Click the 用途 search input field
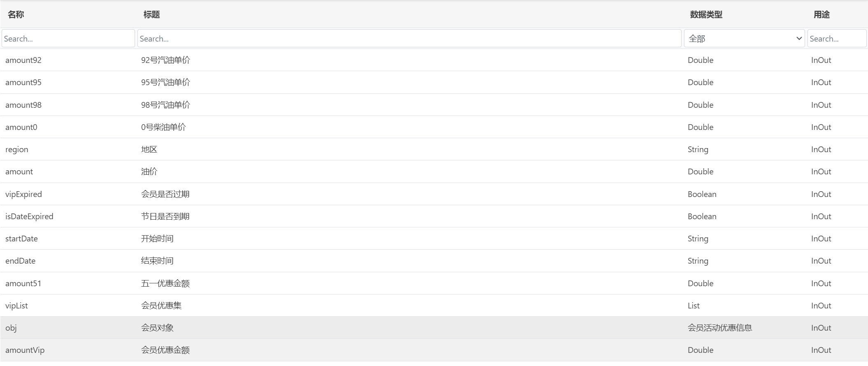 (x=836, y=39)
